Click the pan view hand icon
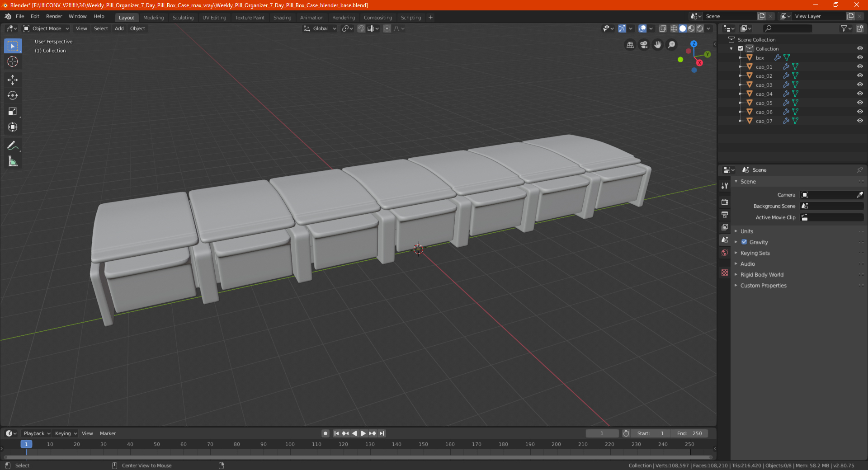 pos(658,45)
